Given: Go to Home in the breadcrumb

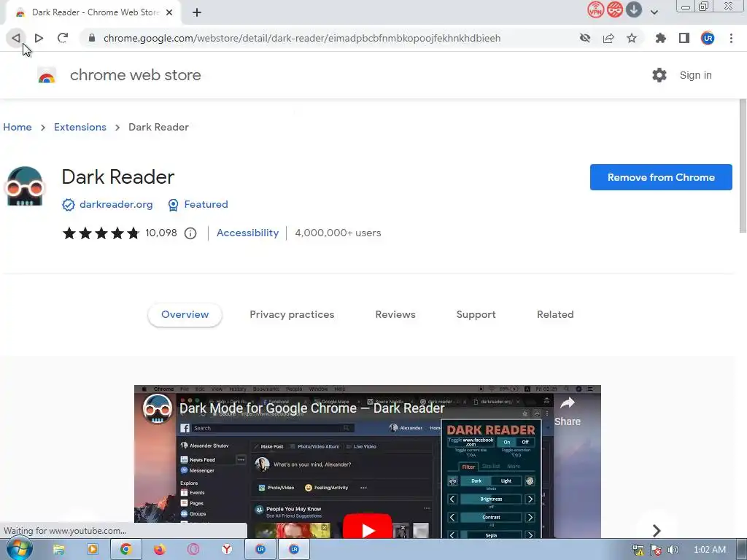Looking at the screenshot, I should [18, 127].
